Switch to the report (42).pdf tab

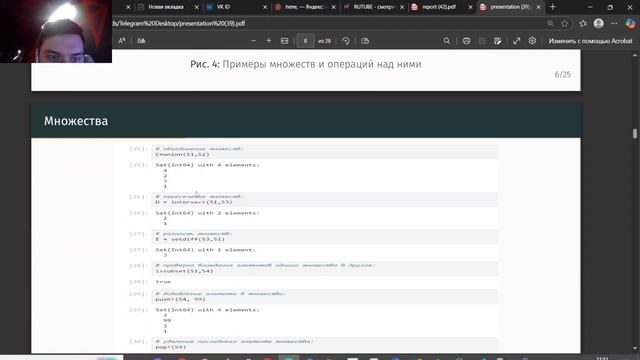[x=438, y=7]
